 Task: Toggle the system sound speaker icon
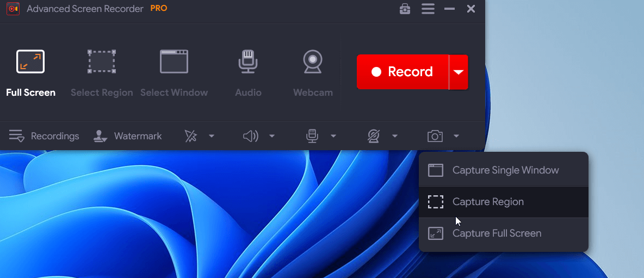point(250,136)
